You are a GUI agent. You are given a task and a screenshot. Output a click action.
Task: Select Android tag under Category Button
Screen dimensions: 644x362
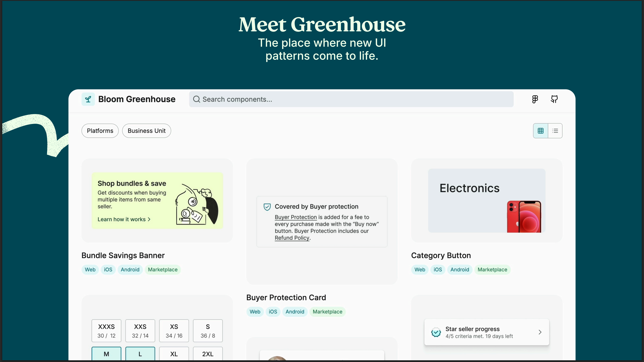460,270
